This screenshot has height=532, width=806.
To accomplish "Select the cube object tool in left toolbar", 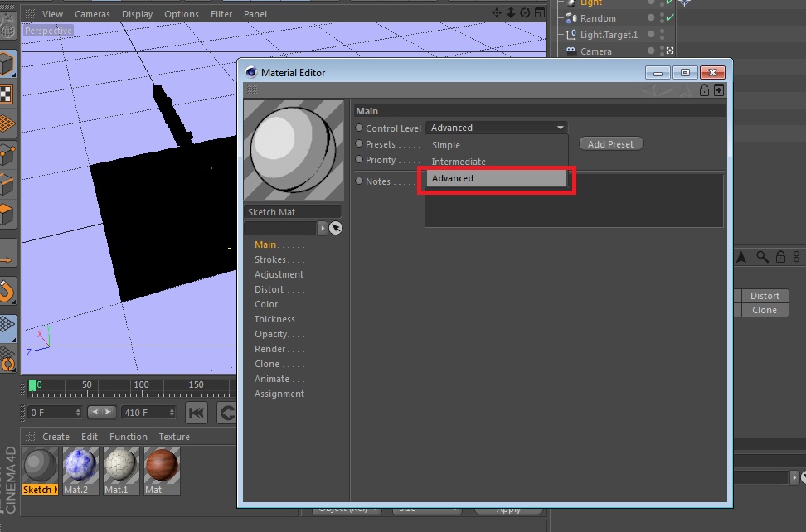I will [7, 64].
